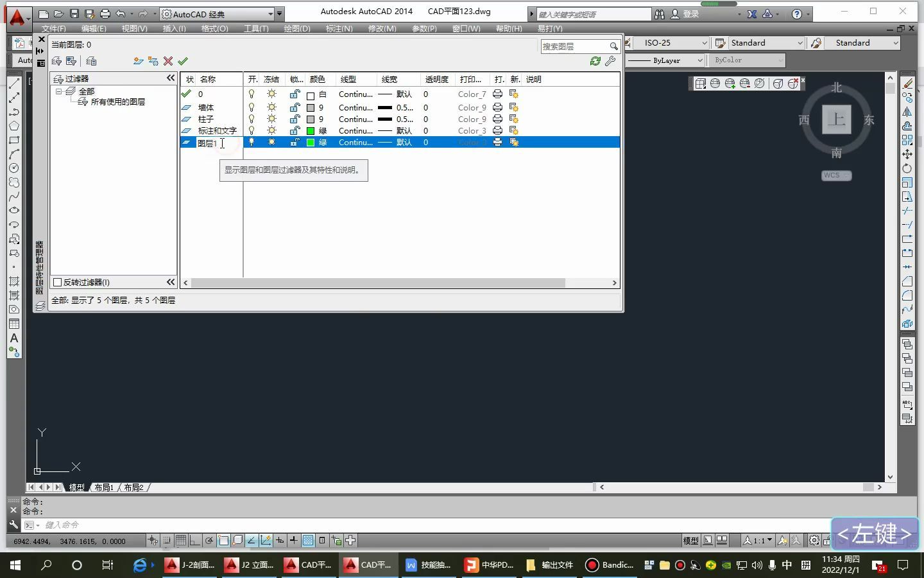Image resolution: width=924 pixels, height=578 pixels.
Task: Open the color swatch of layer 墙体
Action: (311, 108)
